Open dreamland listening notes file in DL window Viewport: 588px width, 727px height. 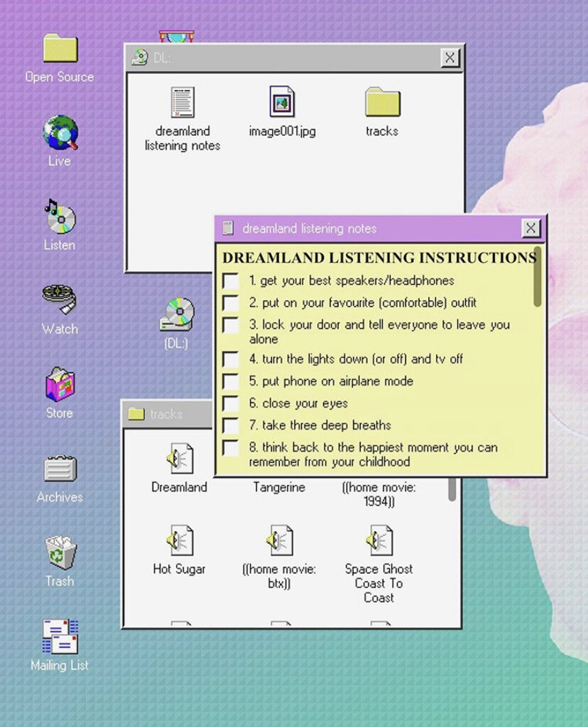(x=183, y=102)
